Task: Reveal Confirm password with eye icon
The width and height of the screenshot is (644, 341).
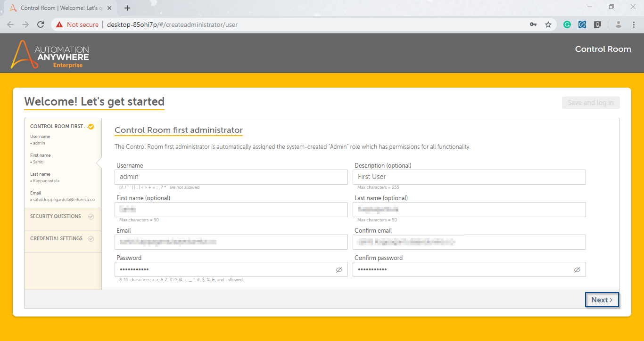Action: [x=577, y=270]
